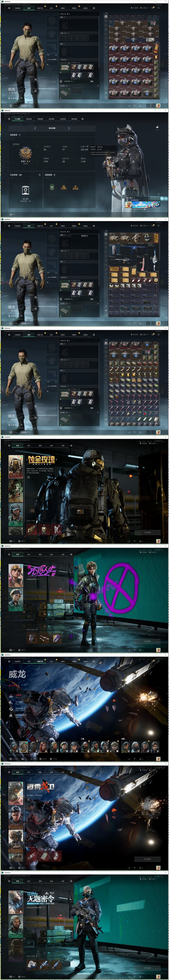This screenshot has width=169, height=980.
Task: Open 部门 tab in 威龙 operator window
Action: tap(52, 662)
